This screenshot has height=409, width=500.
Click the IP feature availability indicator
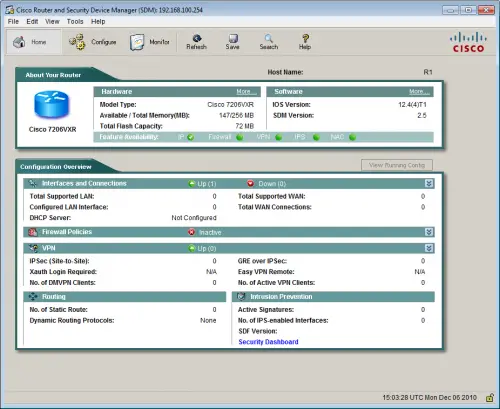coord(191,137)
